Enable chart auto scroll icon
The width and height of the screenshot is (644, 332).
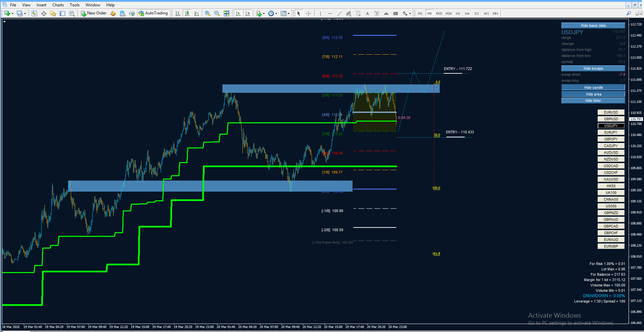click(238, 13)
